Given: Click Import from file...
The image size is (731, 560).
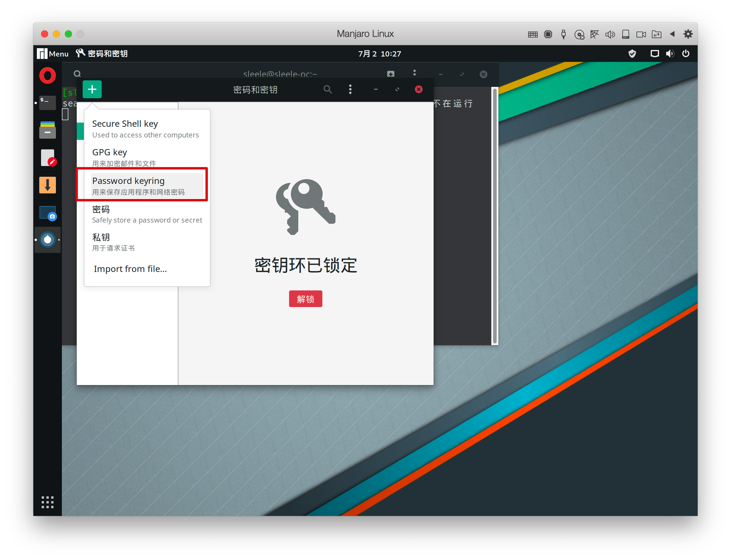Looking at the screenshot, I should tap(130, 269).
